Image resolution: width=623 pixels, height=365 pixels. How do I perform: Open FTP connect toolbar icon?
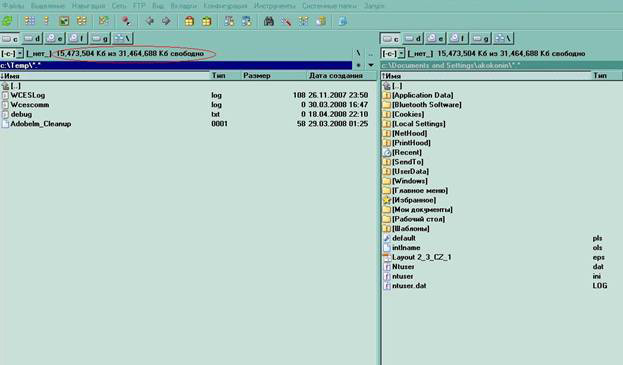229,21
